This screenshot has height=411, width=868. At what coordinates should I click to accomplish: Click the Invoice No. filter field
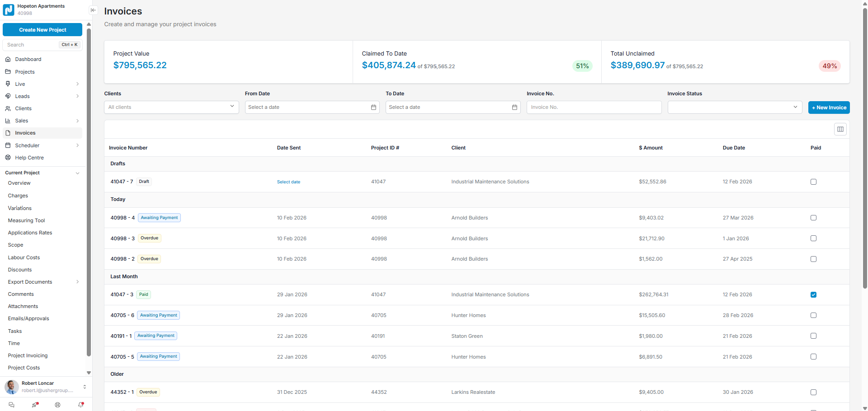coord(594,107)
